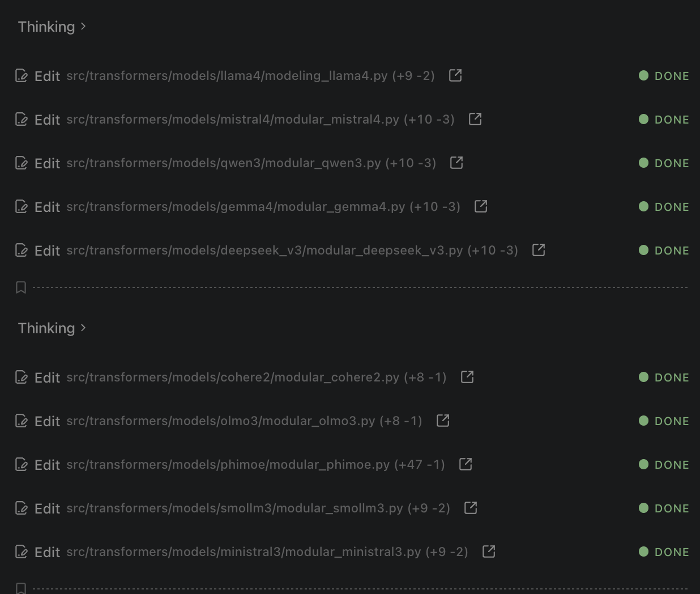This screenshot has height=594, width=700.
Task: Click the bookmark icon on the bottom divider
Action: [20, 587]
